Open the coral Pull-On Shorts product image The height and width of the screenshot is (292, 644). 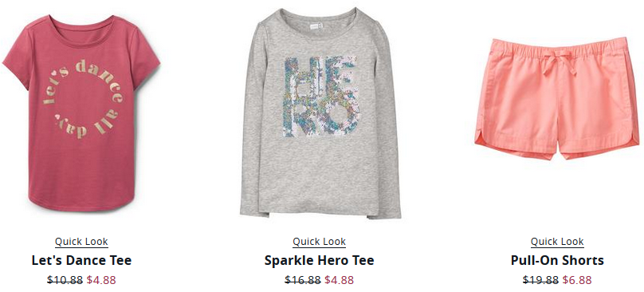tap(558, 98)
